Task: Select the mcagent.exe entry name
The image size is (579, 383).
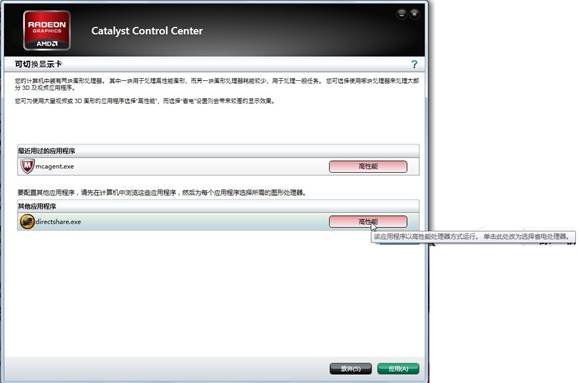Action: point(55,167)
